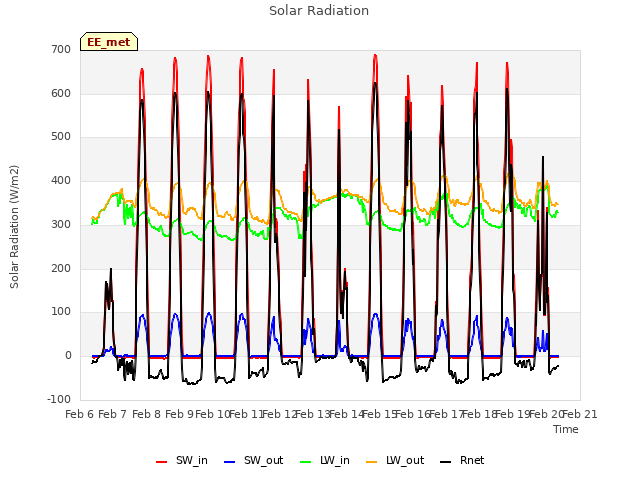Click the Solar Radiation (W/m2) axis label
Viewport: 640px width, 480px height.
[x=14, y=227]
